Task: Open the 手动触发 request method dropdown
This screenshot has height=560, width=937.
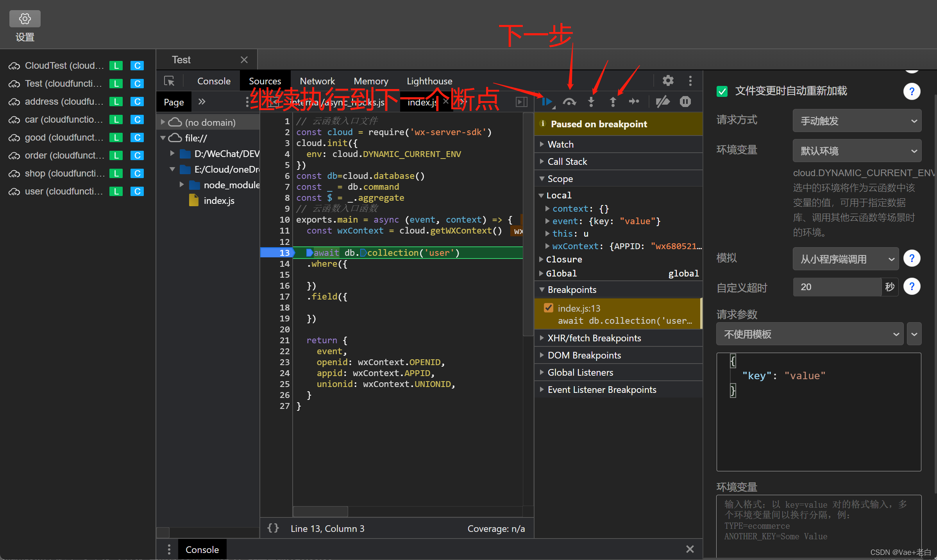Action: tap(857, 121)
